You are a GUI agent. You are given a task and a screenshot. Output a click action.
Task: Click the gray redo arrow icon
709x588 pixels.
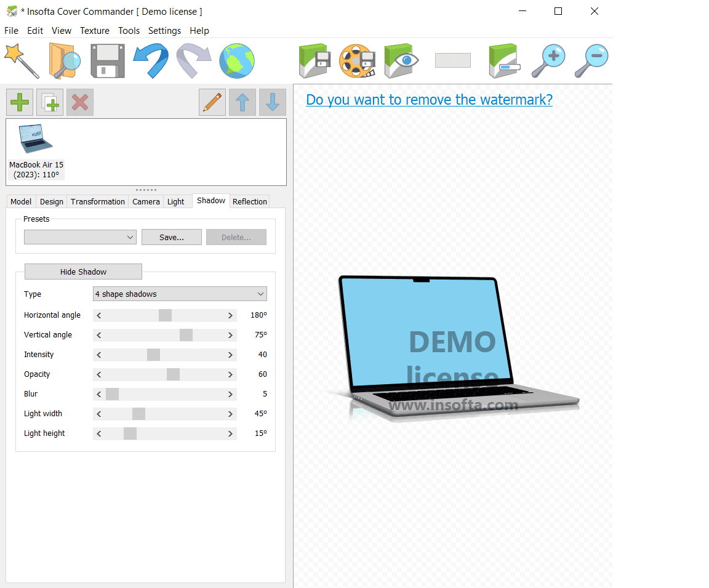coord(194,60)
